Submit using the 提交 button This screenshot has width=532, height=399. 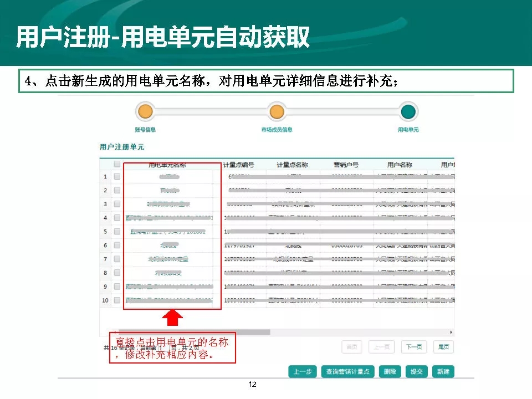pyautogui.click(x=416, y=371)
